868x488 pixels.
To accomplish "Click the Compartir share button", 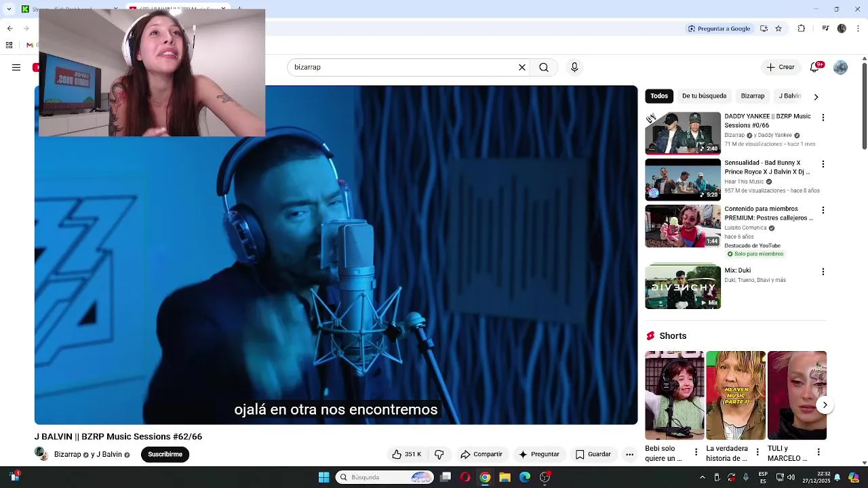I will 481,454.
